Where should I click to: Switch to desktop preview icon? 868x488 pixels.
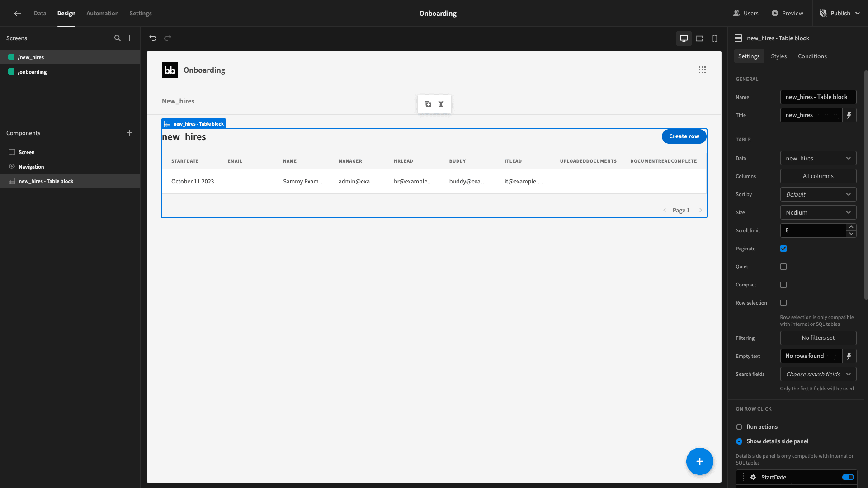click(x=684, y=38)
